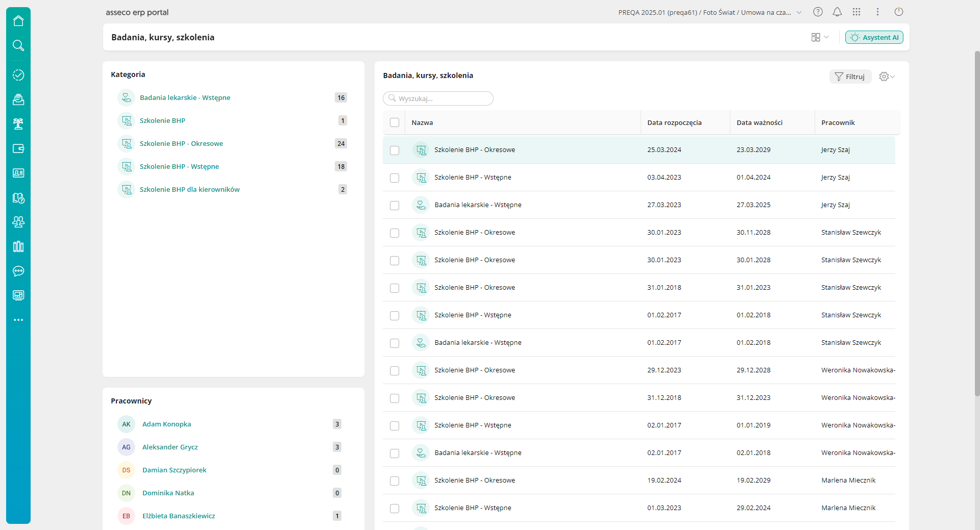The height and width of the screenshot is (530, 980).
Task: Check the row dated 25.03.2024
Action: [395, 150]
